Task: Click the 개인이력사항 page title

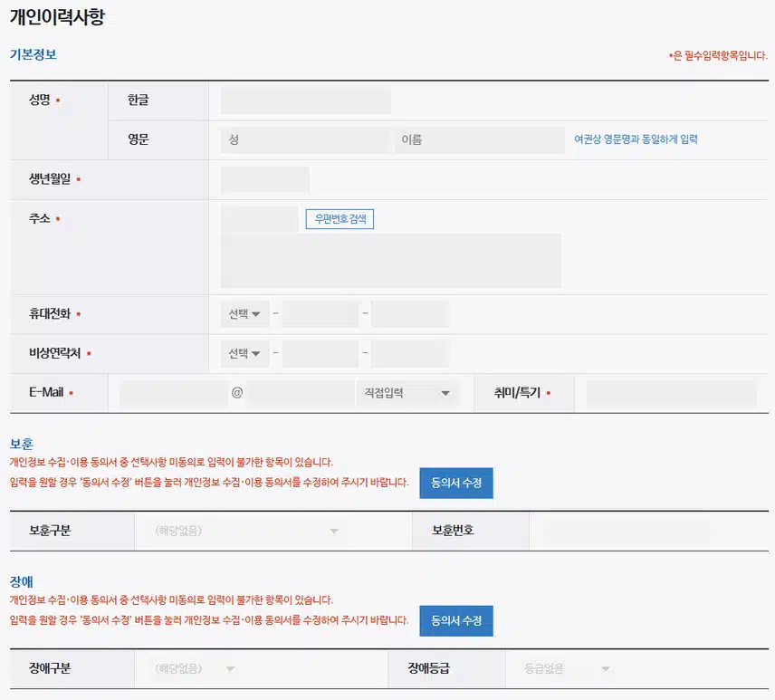Action: coord(57,17)
